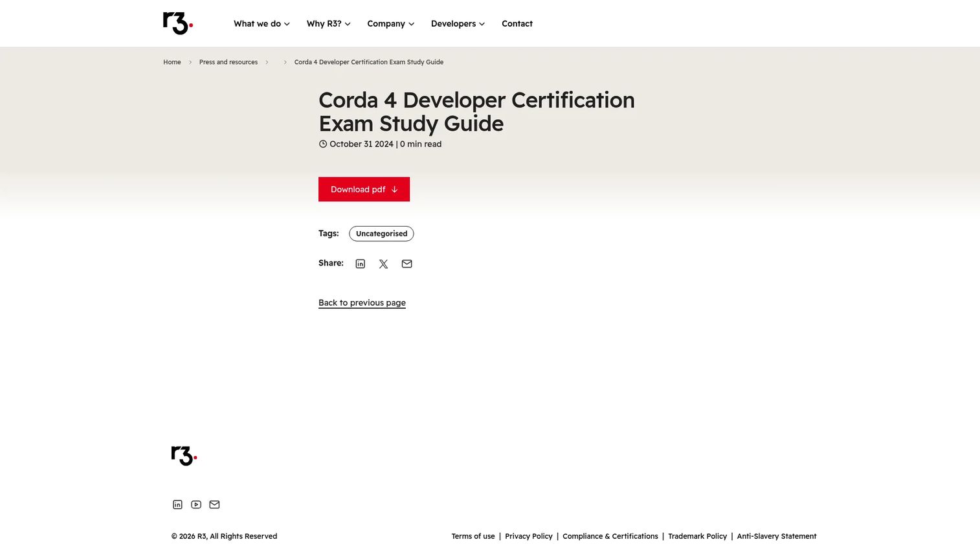
Task: Click the Corda 4 study guide breadcrumb
Action: pyautogui.click(x=369, y=62)
